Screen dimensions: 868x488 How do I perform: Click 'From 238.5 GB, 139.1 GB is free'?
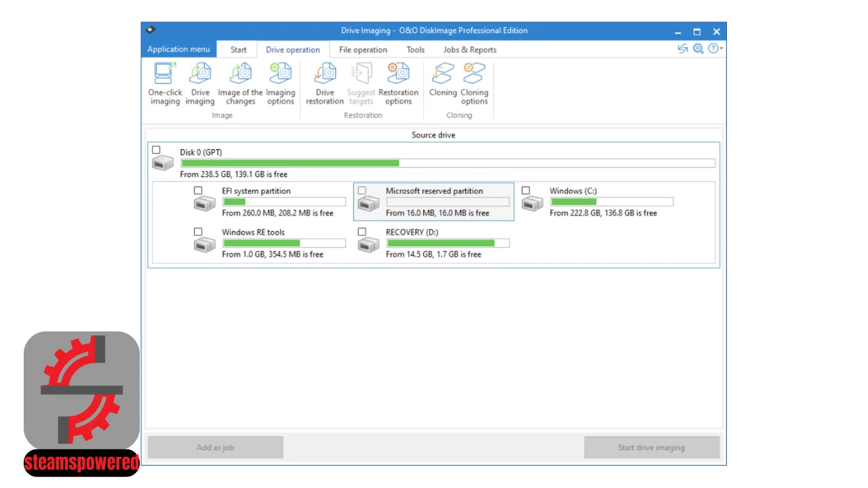coord(234,174)
